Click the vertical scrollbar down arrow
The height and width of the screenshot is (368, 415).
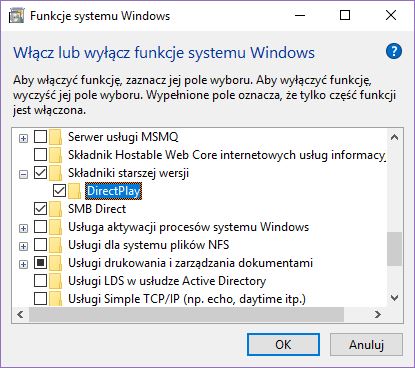click(x=394, y=297)
